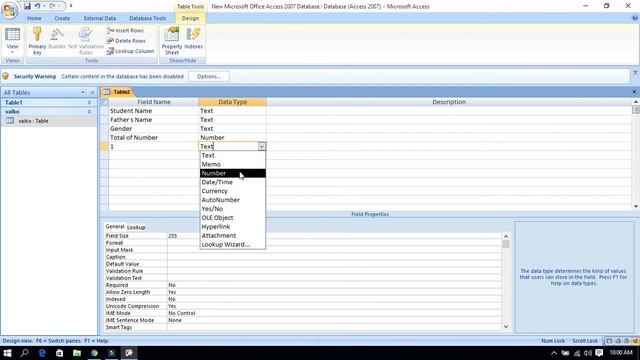Open taskbar search icon
The image size is (640, 360).
click(x=24, y=353)
